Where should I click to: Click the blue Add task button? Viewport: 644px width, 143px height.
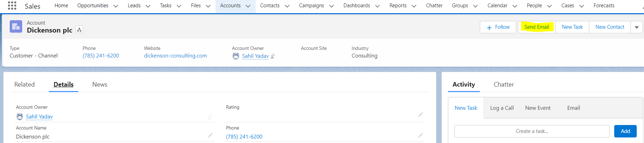click(x=625, y=131)
